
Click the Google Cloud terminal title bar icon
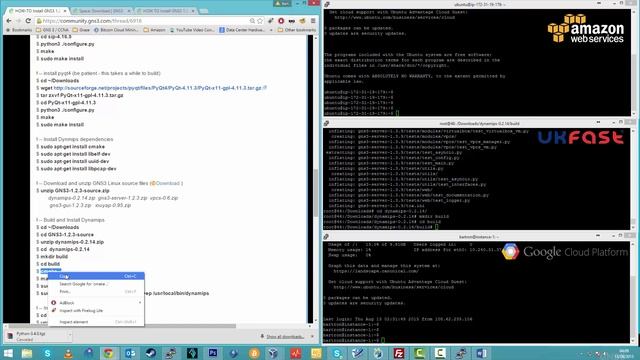pos(326,236)
